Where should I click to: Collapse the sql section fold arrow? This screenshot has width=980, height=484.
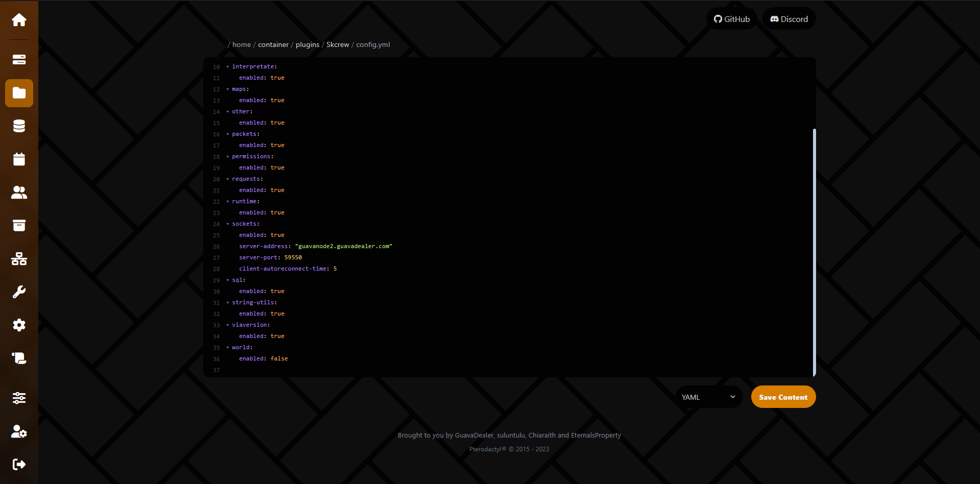point(228,280)
